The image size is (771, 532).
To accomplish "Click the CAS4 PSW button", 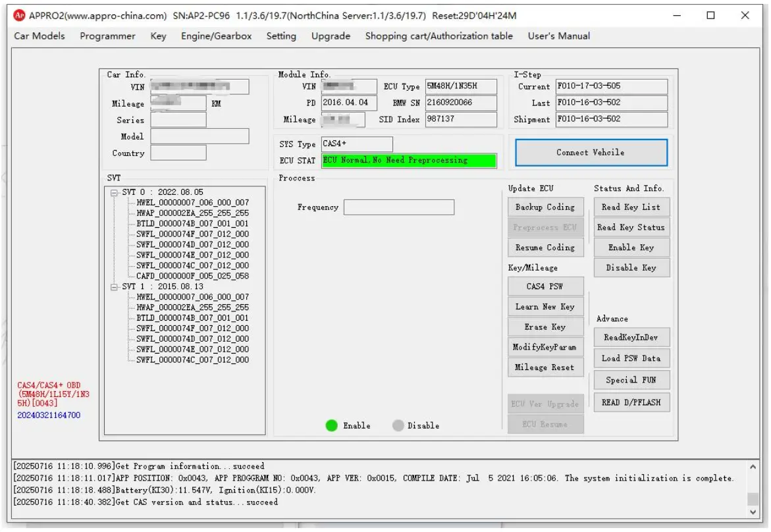I will 545,286.
